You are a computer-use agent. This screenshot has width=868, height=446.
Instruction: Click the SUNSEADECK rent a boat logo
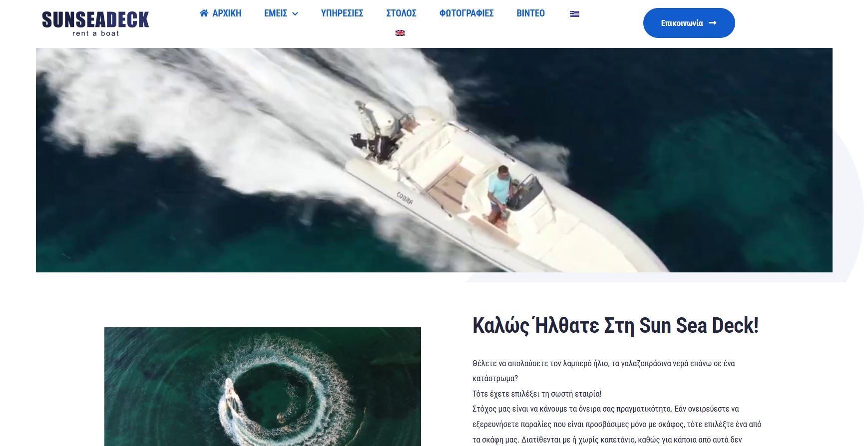[95, 24]
